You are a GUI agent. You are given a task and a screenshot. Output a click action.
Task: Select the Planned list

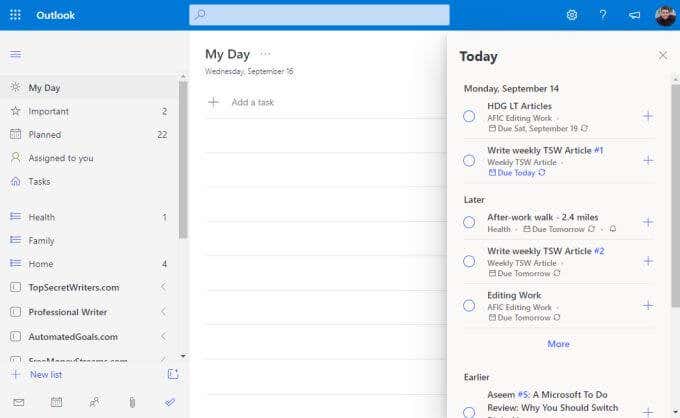[x=89, y=134]
